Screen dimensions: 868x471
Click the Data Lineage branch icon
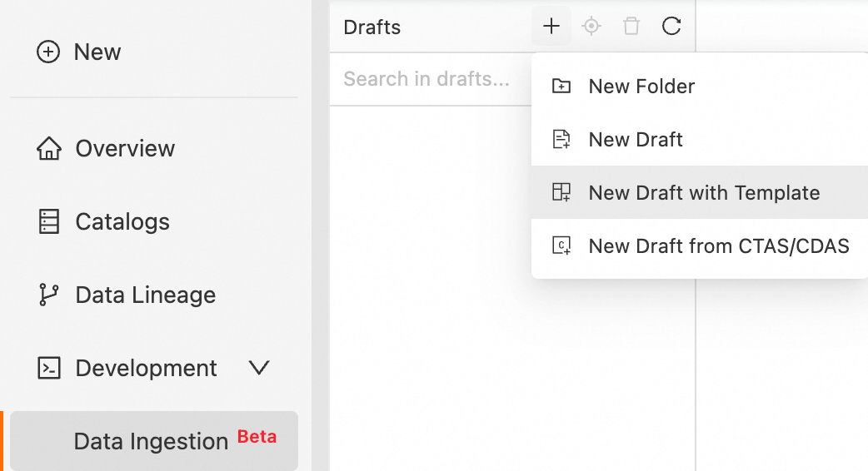click(49, 295)
